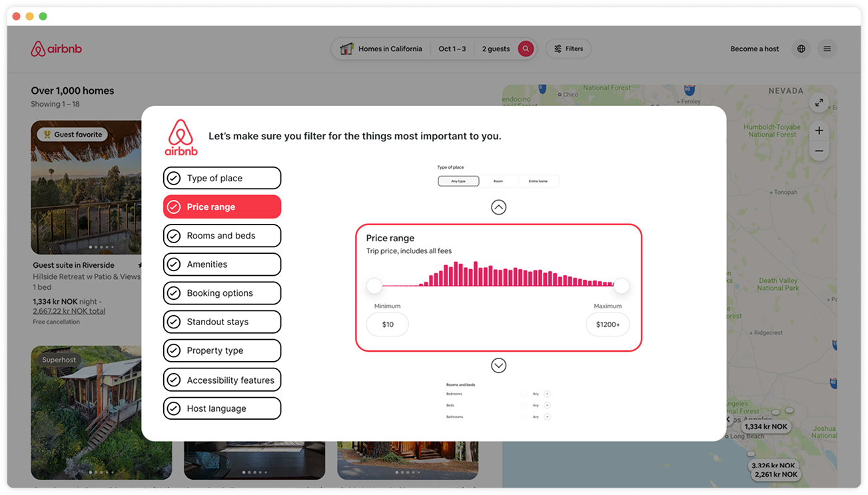Click the down chevron below Price range
Screen dimensions: 868x495
pos(498,365)
